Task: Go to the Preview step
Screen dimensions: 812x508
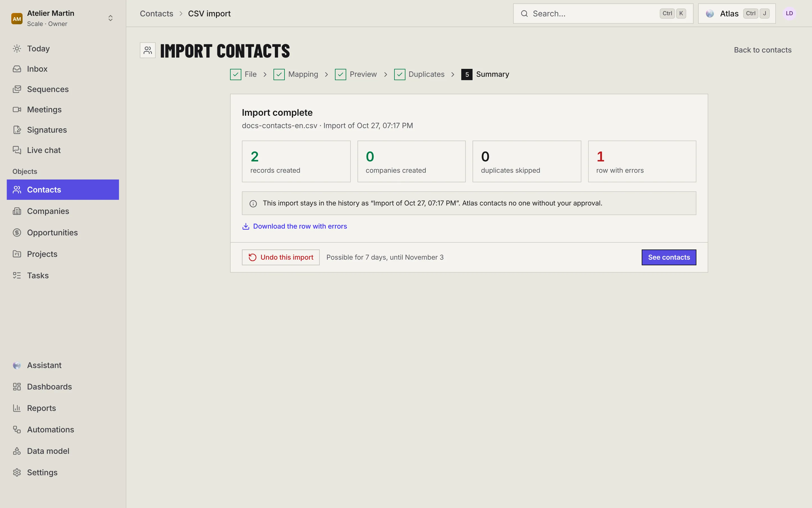Action: pos(356,74)
